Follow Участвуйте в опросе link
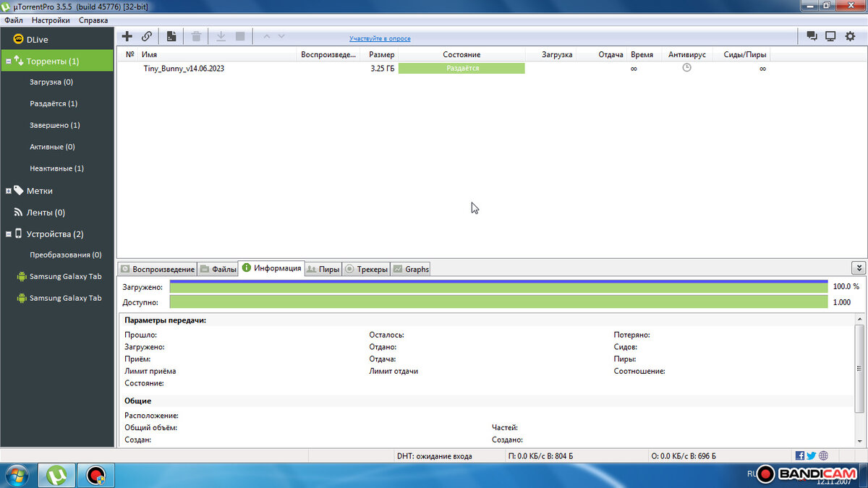The height and width of the screenshot is (488, 868). (380, 38)
